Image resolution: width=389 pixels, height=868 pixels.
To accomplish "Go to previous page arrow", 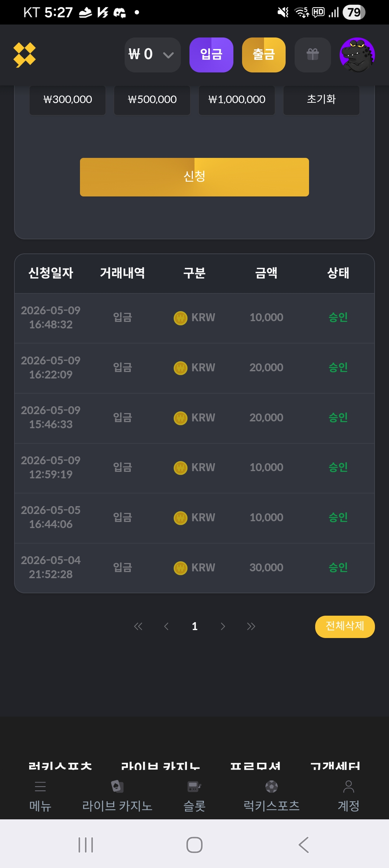I will coord(166,626).
